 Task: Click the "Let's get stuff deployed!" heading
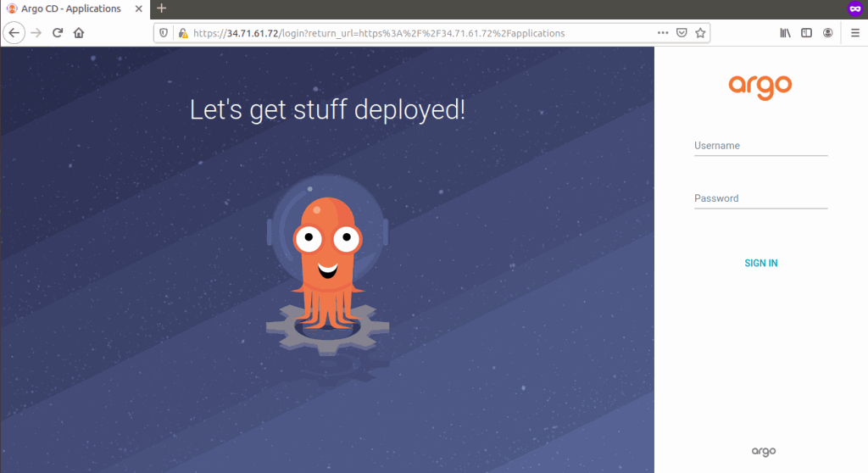(327, 109)
